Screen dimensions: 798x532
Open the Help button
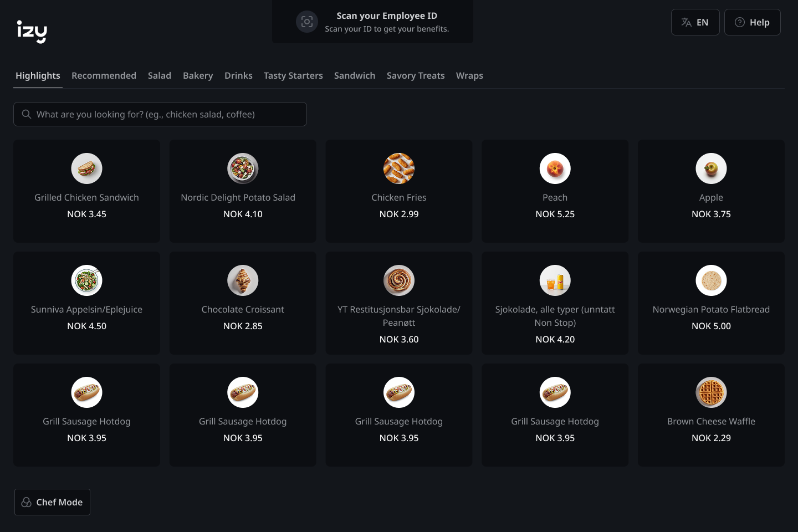click(752, 22)
